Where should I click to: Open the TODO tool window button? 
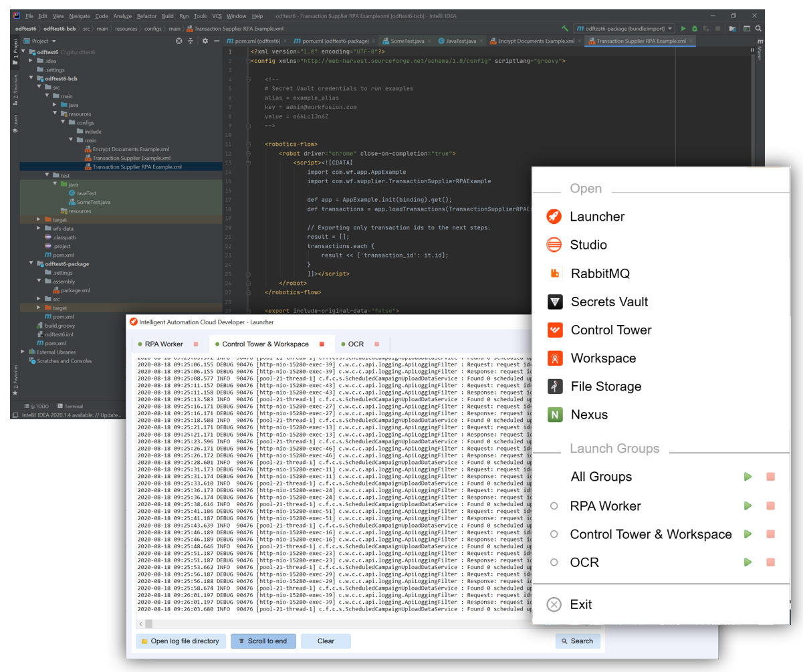(37, 406)
